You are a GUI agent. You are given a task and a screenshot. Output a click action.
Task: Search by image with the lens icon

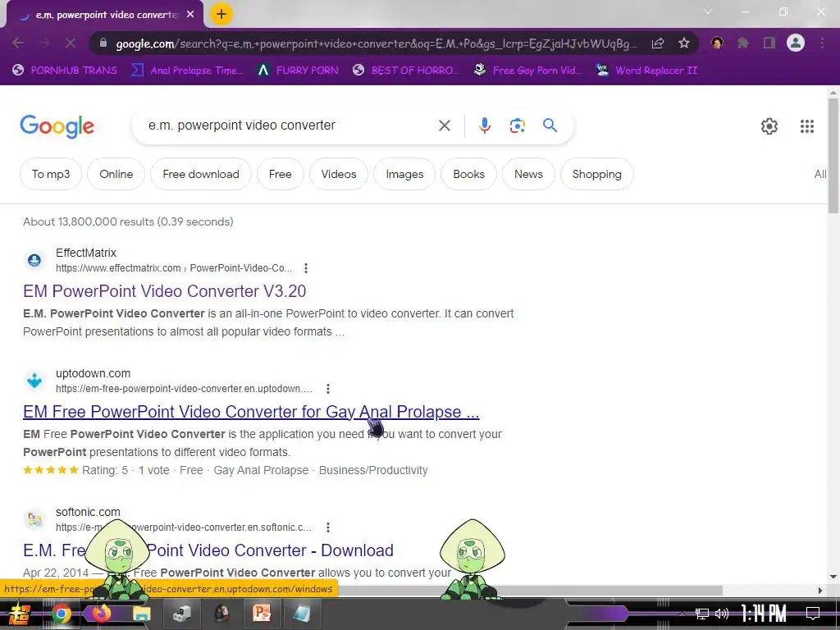[x=517, y=126]
